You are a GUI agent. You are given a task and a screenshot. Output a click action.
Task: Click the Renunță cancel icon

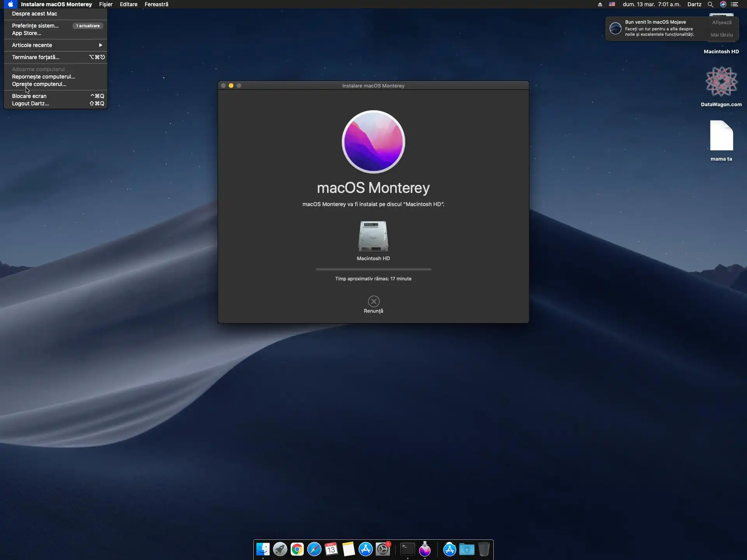point(373,301)
